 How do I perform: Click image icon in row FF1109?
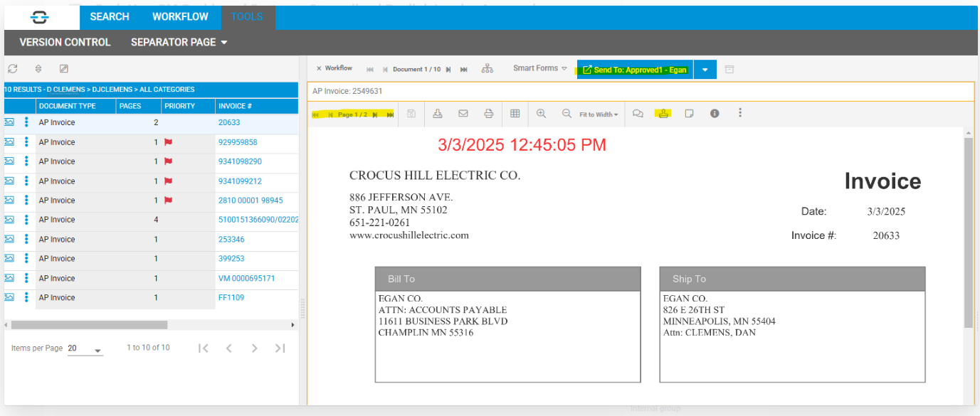9,297
